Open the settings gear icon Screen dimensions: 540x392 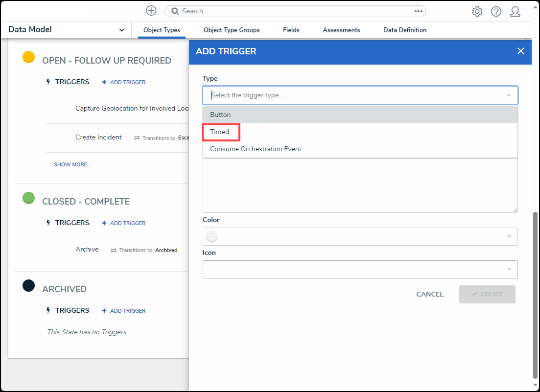[x=477, y=11]
